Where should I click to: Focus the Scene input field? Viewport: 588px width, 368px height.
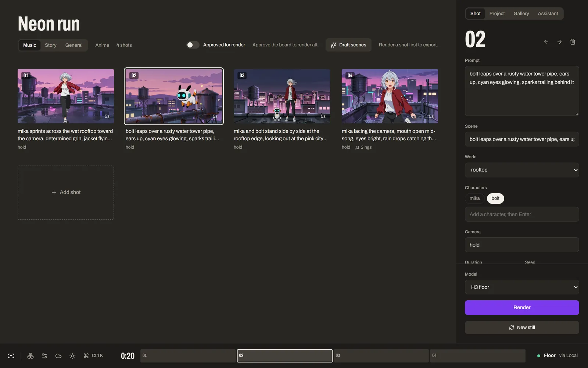(522, 139)
